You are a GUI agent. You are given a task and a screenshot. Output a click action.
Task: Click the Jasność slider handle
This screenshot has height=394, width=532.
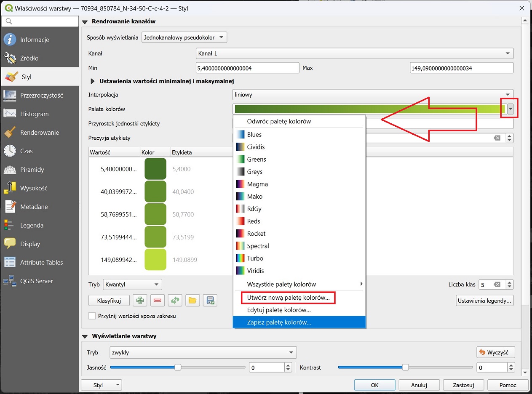click(x=178, y=367)
